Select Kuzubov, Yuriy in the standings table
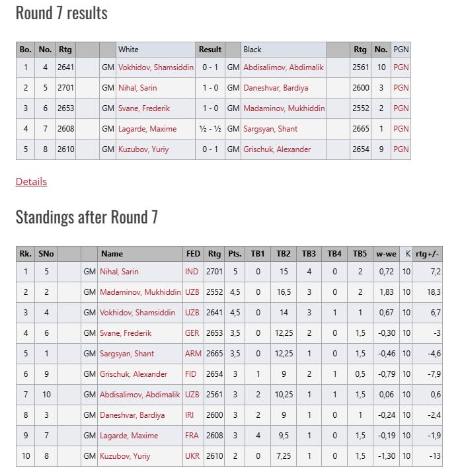464x476 pixels. pos(125,456)
